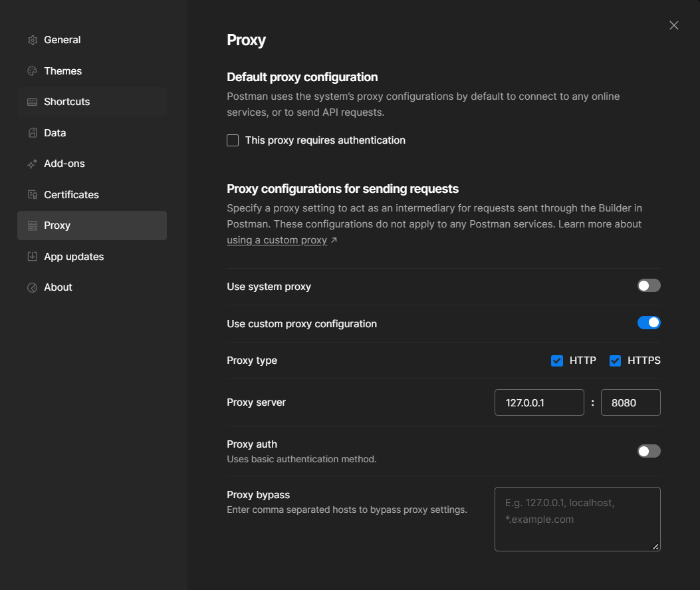Click the 'Proxy' page heading
Screen dimensions: 700x590
click(246, 40)
